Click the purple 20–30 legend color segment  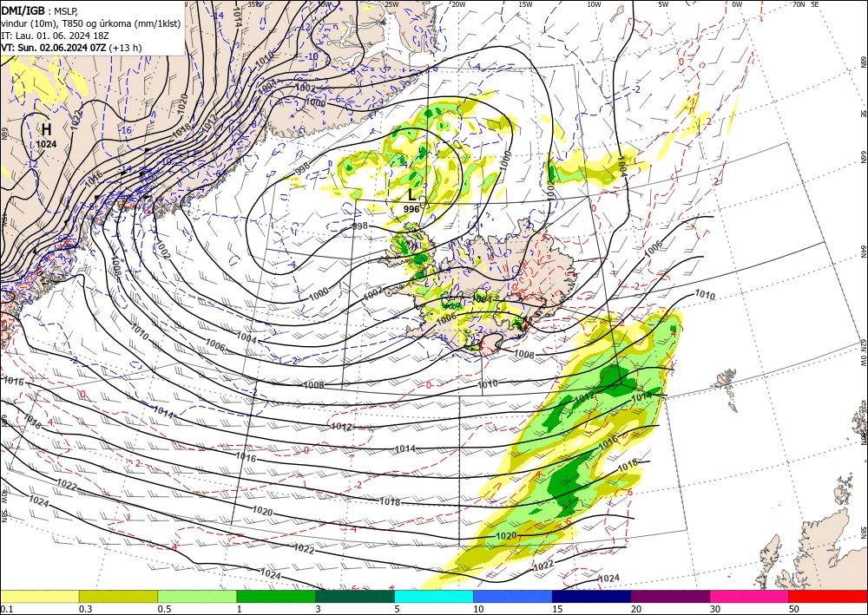pyautogui.click(x=670, y=596)
